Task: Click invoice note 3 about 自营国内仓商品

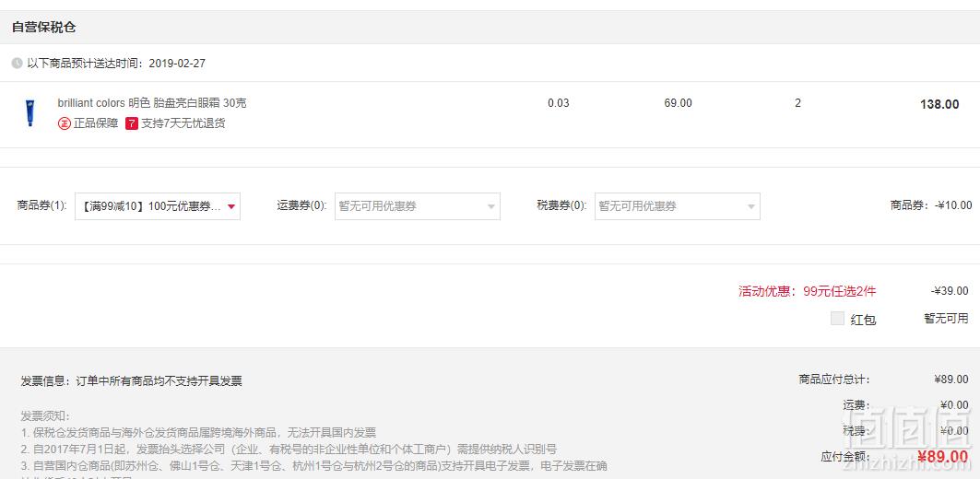Action: pos(313,466)
